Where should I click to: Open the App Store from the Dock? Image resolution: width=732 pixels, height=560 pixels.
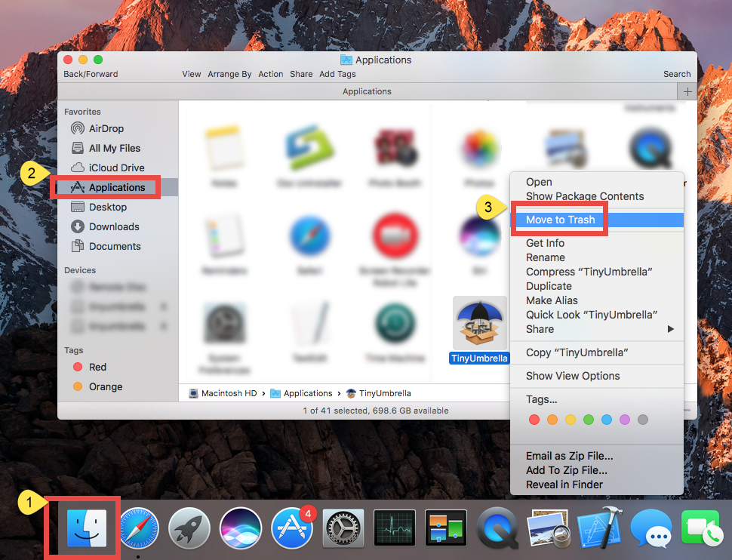point(291,528)
